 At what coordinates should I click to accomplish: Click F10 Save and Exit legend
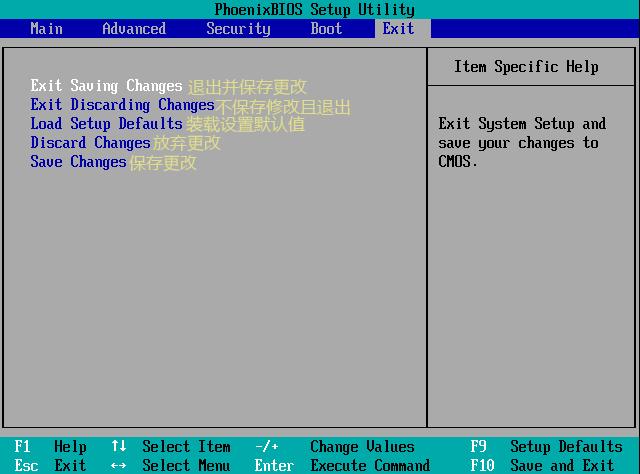point(542,465)
